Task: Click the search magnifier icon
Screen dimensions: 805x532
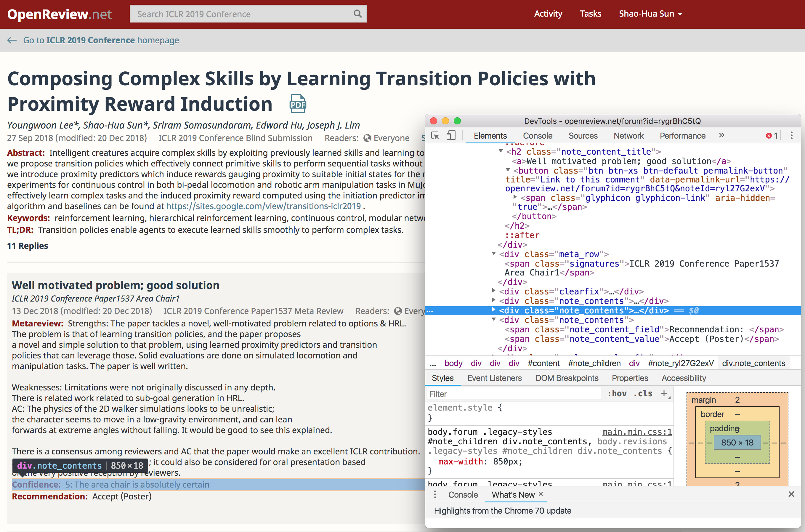Action: click(x=357, y=14)
